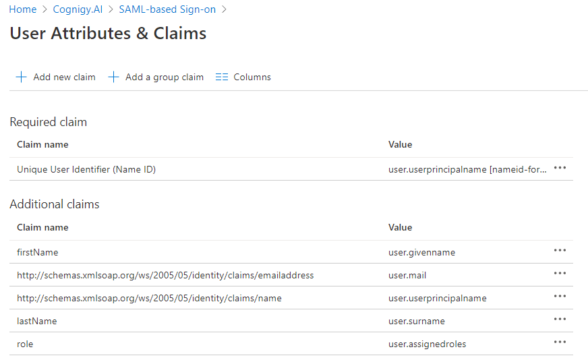
Task: Click the Columns grid icon
Action: coord(222,78)
